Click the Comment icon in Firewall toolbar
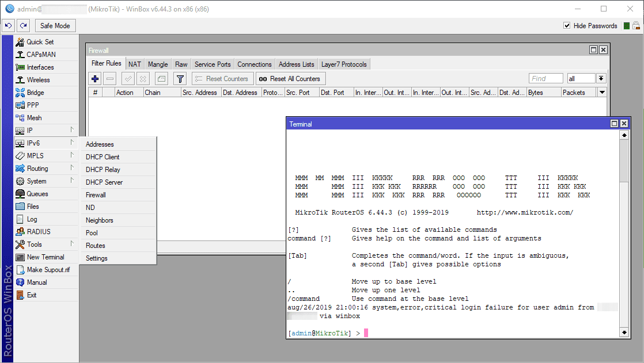 coord(161,78)
